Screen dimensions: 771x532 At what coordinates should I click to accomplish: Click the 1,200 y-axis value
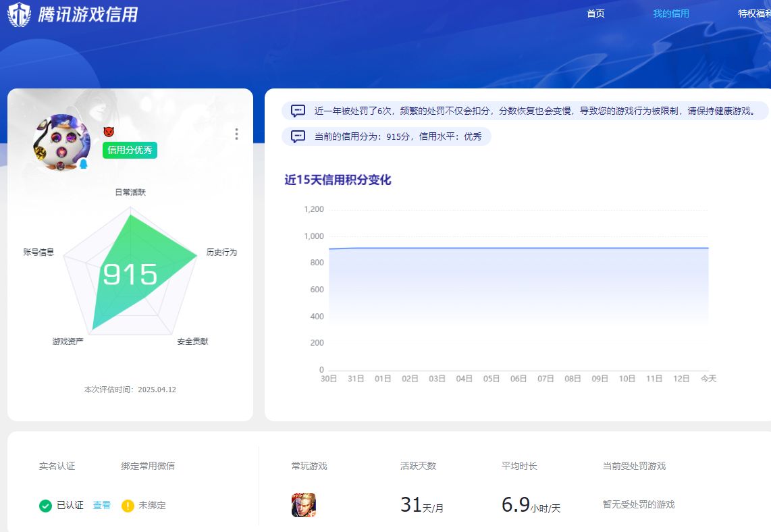point(314,209)
